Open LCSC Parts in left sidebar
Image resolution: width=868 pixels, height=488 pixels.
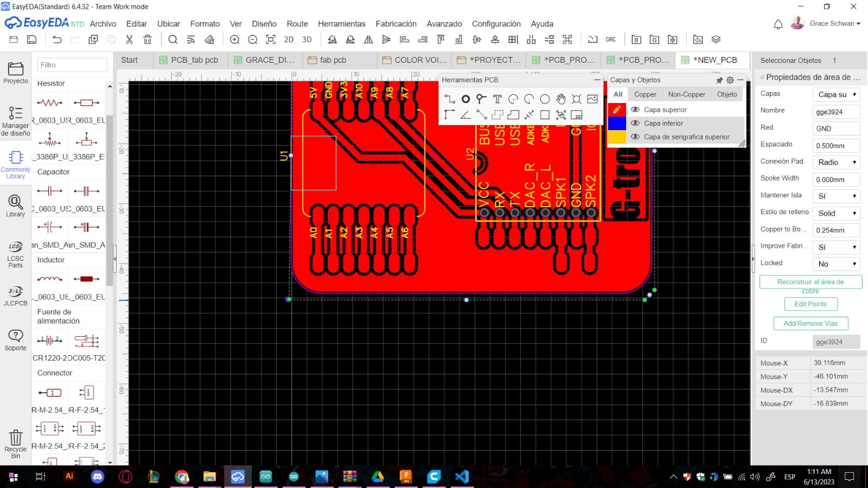click(x=16, y=254)
